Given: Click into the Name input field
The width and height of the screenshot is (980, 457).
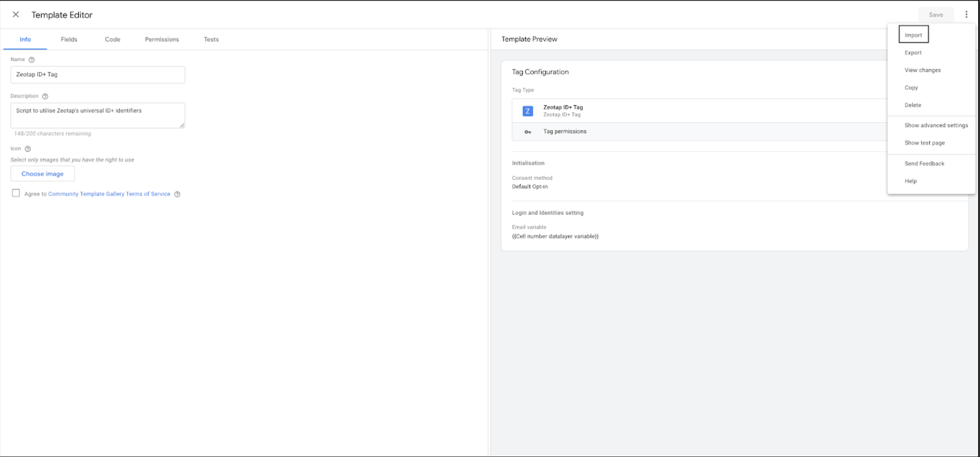Looking at the screenshot, I should pos(98,75).
